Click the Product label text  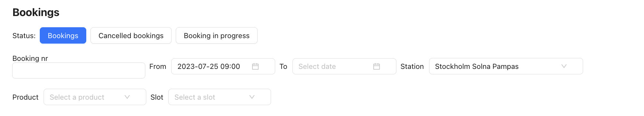(25, 97)
